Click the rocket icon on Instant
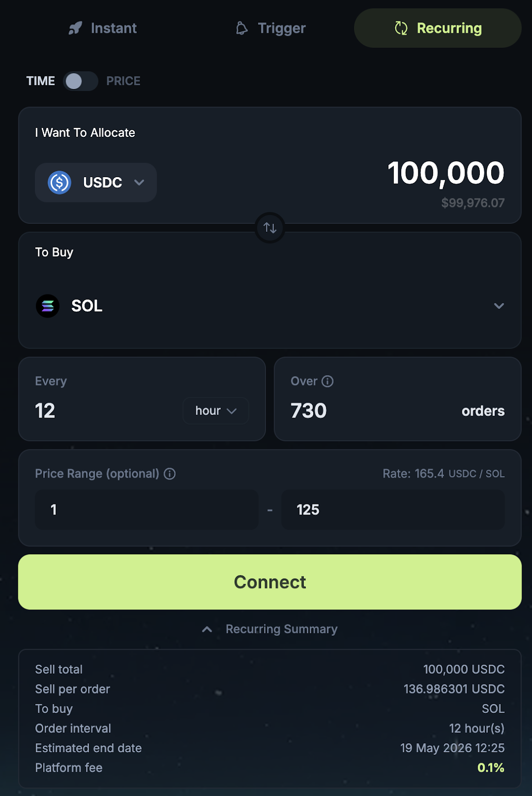 coord(76,28)
